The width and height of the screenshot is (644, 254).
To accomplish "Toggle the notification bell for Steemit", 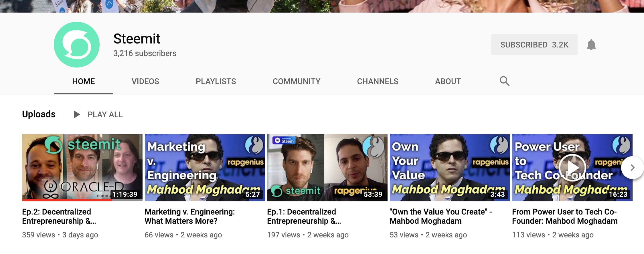I will (x=591, y=45).
